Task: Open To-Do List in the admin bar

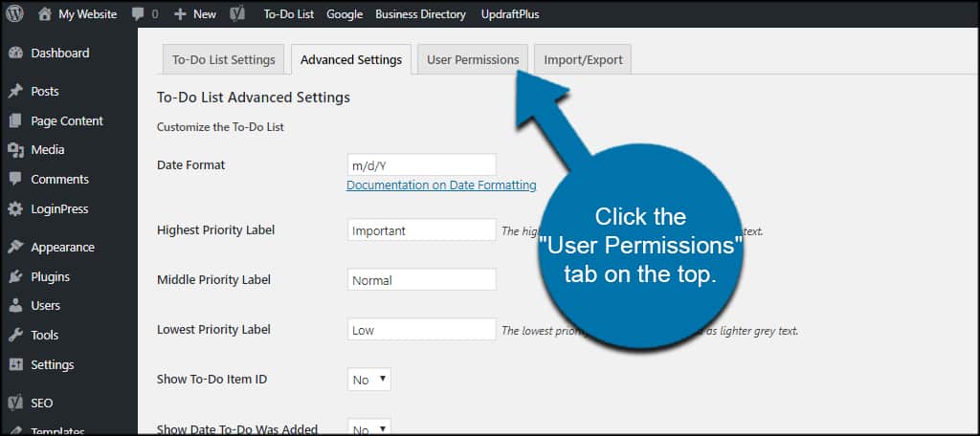Action: click(289, 13)
